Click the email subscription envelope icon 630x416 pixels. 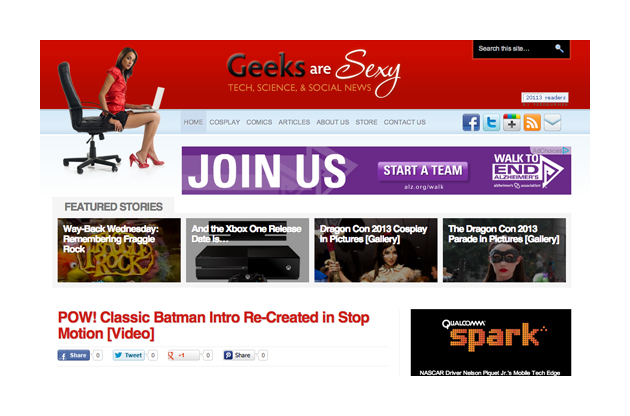[553, 122]
